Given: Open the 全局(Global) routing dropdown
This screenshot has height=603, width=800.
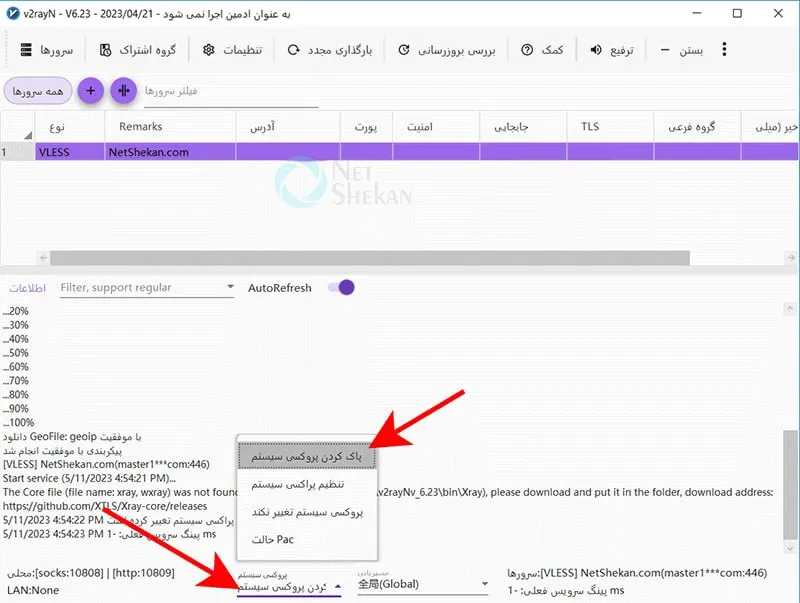Looking at the screenshot, I should 423,585.
